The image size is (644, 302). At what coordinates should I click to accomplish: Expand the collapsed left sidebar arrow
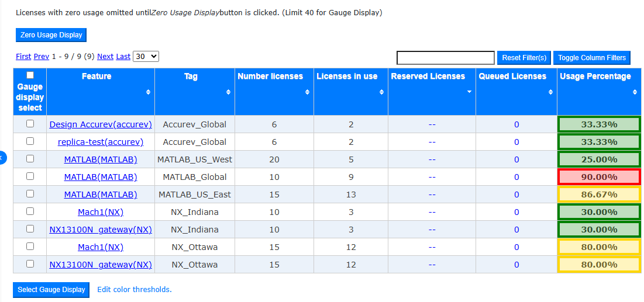[2, 158]
